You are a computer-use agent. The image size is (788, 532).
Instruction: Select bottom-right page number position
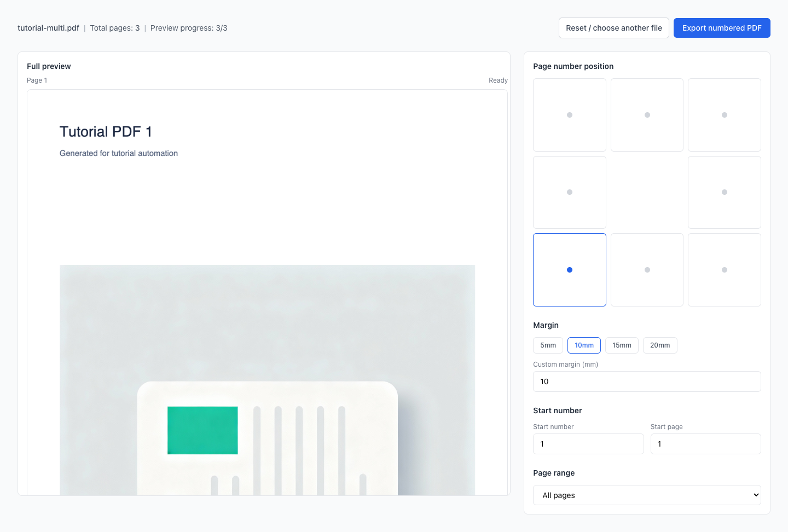(x=724, y=270)
